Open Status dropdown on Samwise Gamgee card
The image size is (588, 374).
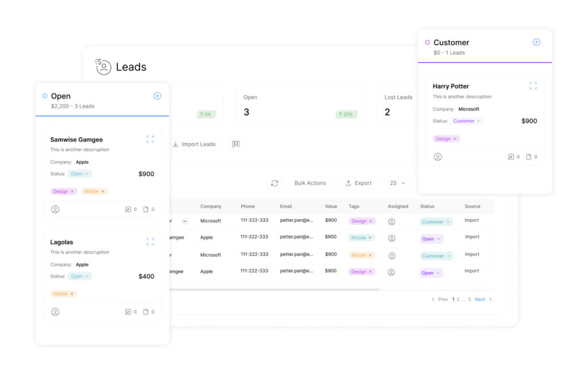click(80, 174)
